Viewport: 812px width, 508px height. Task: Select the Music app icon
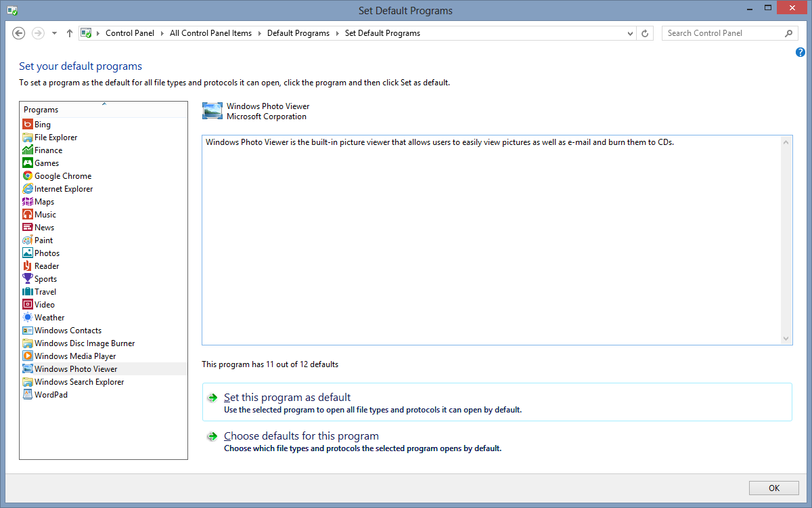(x=28, y=215)
